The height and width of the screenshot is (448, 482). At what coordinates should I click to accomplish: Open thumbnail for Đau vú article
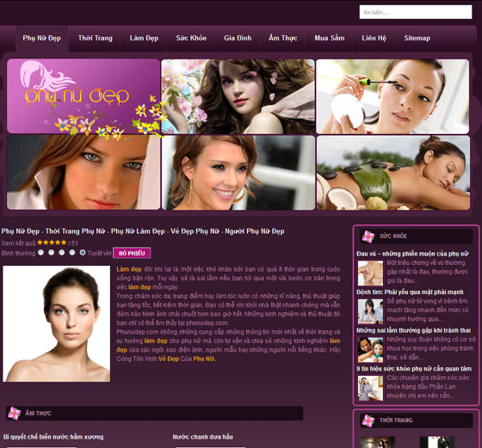[370, 273]
